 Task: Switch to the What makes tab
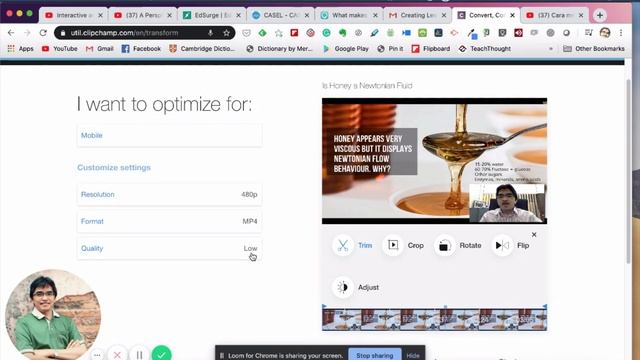[x=349, y=15]
